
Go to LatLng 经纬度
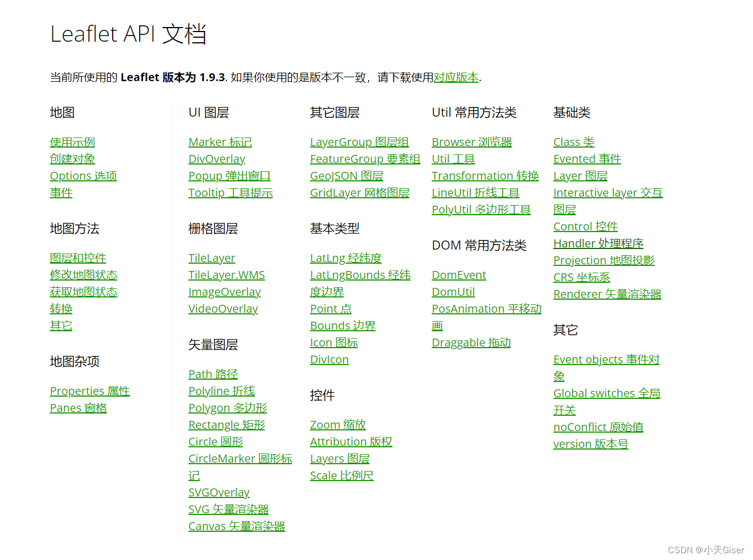pos(346,258)
